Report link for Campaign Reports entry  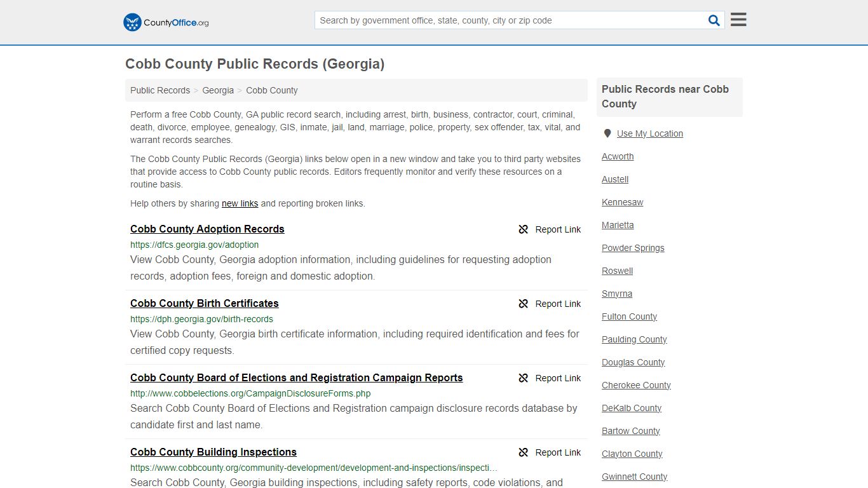coord(558,378)
